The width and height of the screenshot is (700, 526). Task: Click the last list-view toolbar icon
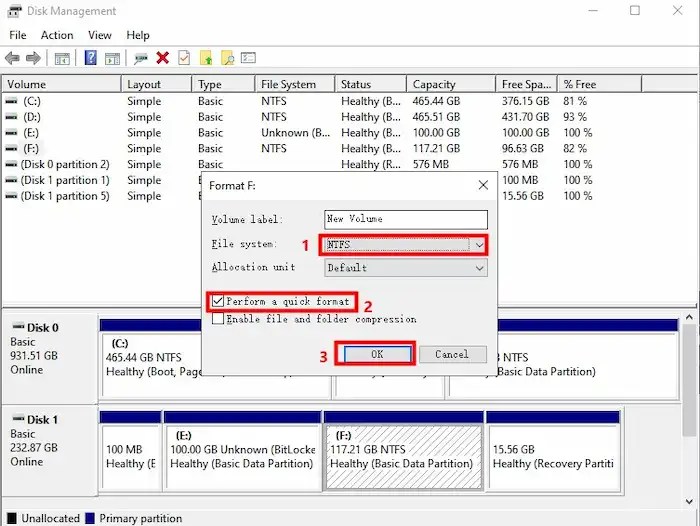click(248, 58)
